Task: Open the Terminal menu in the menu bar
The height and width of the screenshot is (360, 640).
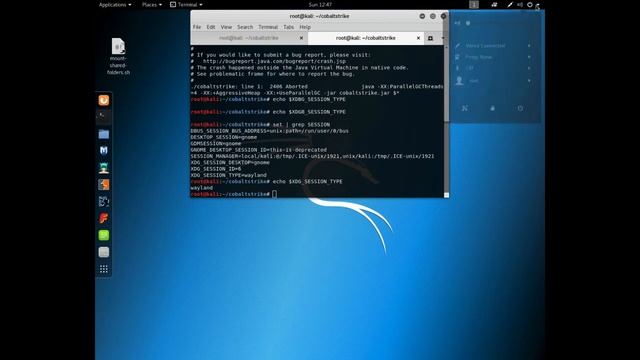Action: [x=268, y=27]
